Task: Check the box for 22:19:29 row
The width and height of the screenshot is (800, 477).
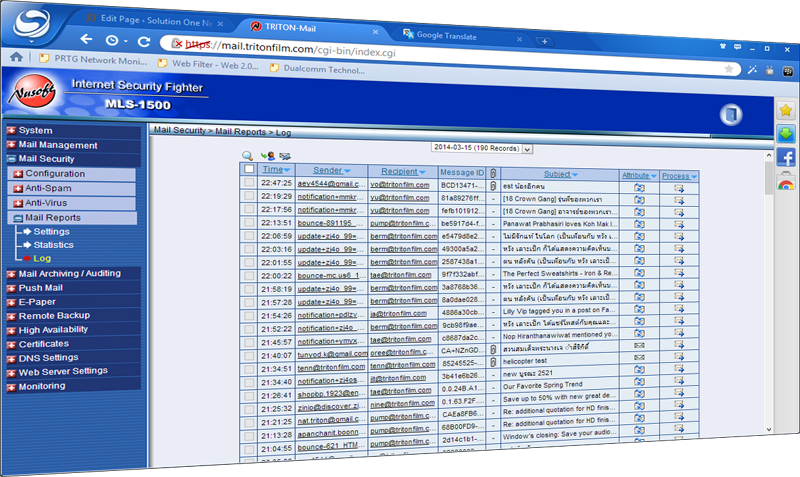Action: pos(248,195)
